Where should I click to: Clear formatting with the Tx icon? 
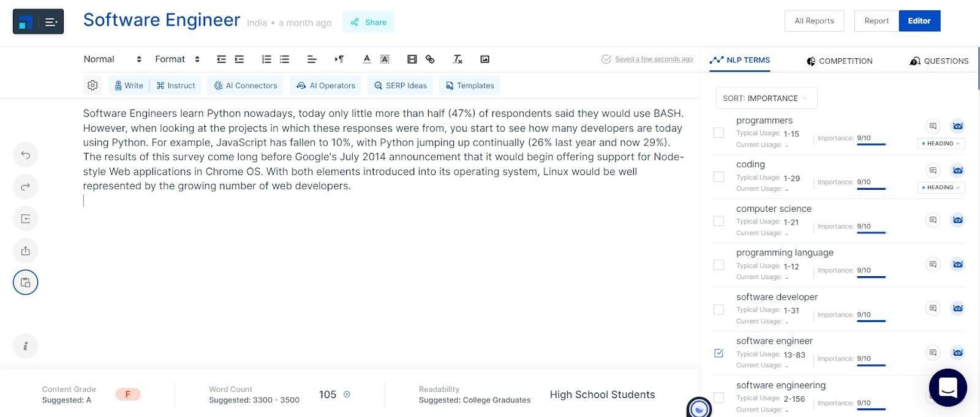click(458, 59)
